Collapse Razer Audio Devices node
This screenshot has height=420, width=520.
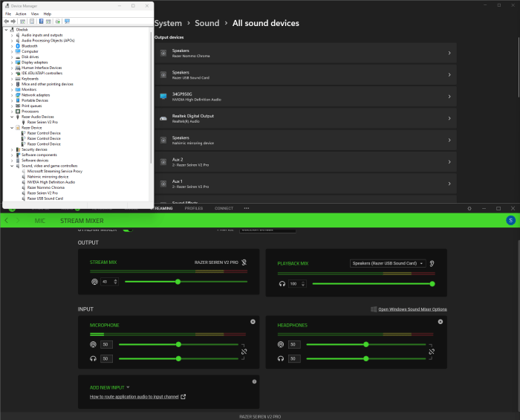[x=12, y=117]
